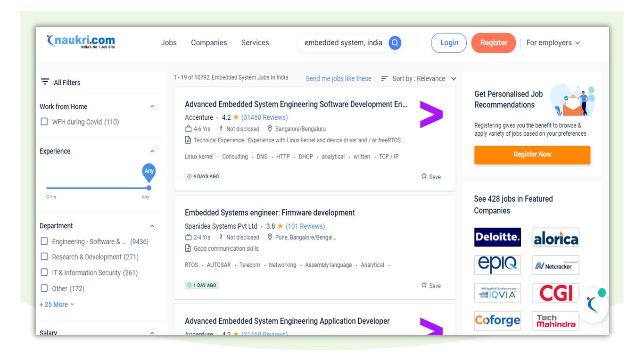Viewport: 644px width, 362px height.
Task: Click the TCP / IP skill tag
Action: (389, 156)
